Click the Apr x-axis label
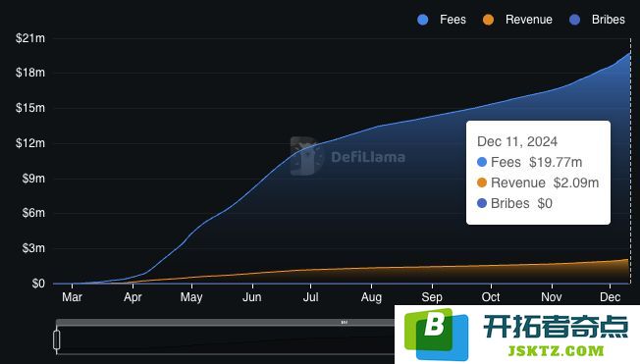Screen dimensions: 640x364 [x=133, y=297]
